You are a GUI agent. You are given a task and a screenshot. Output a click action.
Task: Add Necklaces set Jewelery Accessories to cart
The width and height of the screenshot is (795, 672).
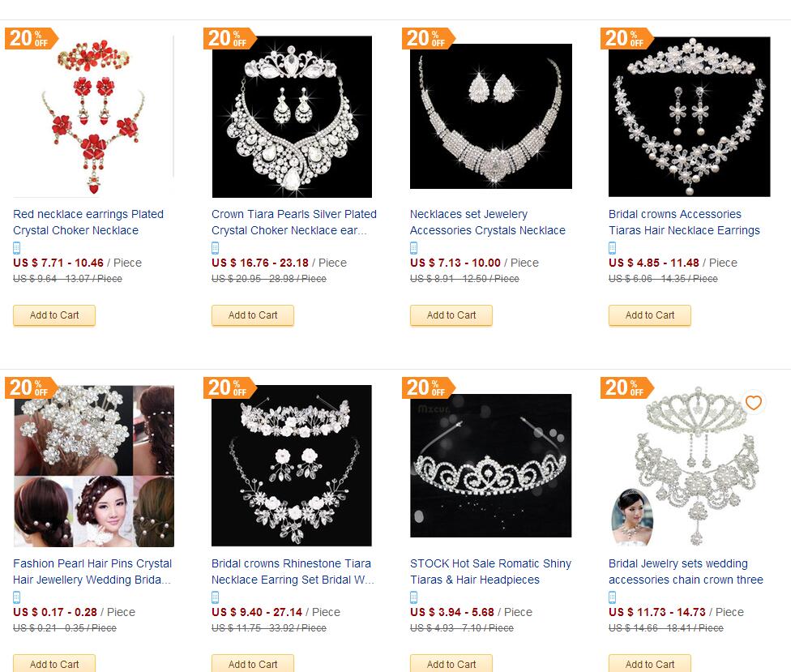click(451, 315)
